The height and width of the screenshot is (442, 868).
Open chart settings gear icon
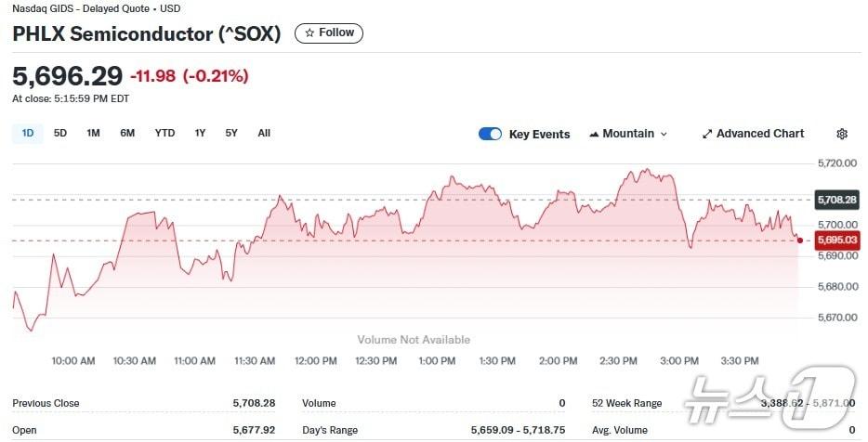[842, 134]
